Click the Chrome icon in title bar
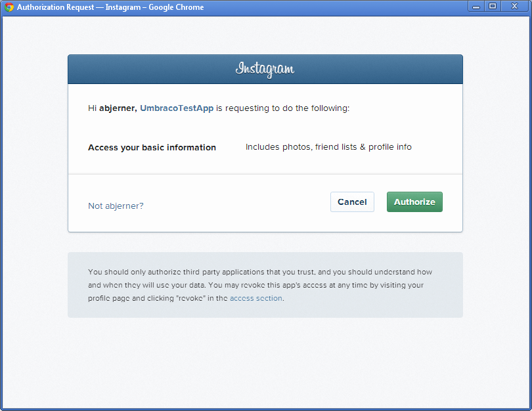This screenshot has width=532, height=411. [9, 7]
